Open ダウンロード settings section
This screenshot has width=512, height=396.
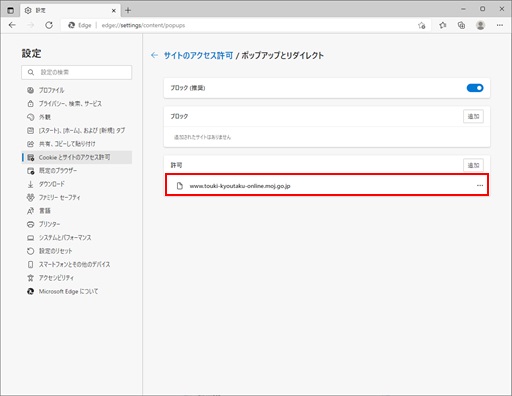click(x=77, y=184)
